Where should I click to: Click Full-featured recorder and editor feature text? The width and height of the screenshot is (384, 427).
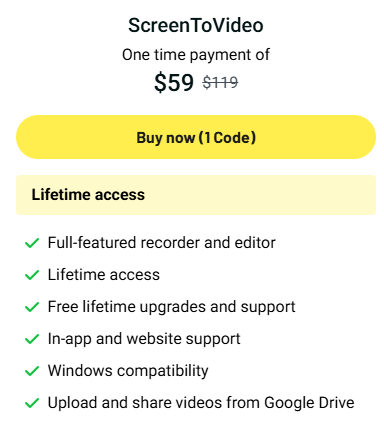[x=162, y=243]
